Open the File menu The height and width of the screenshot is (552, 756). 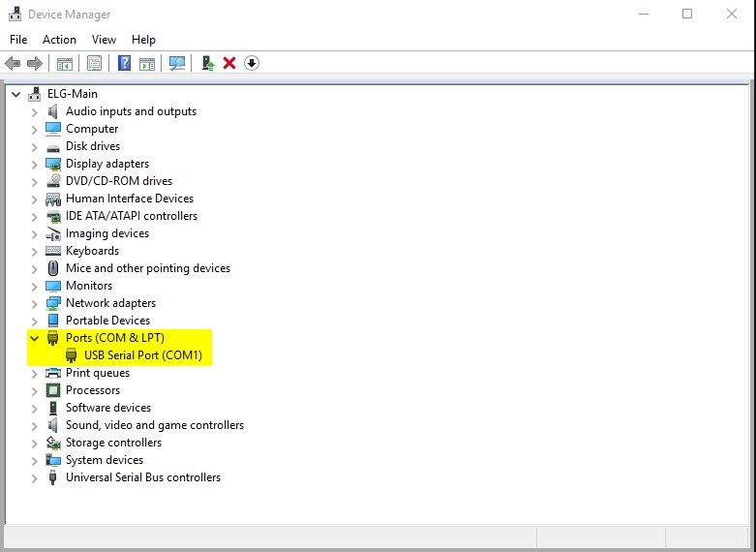18,40
